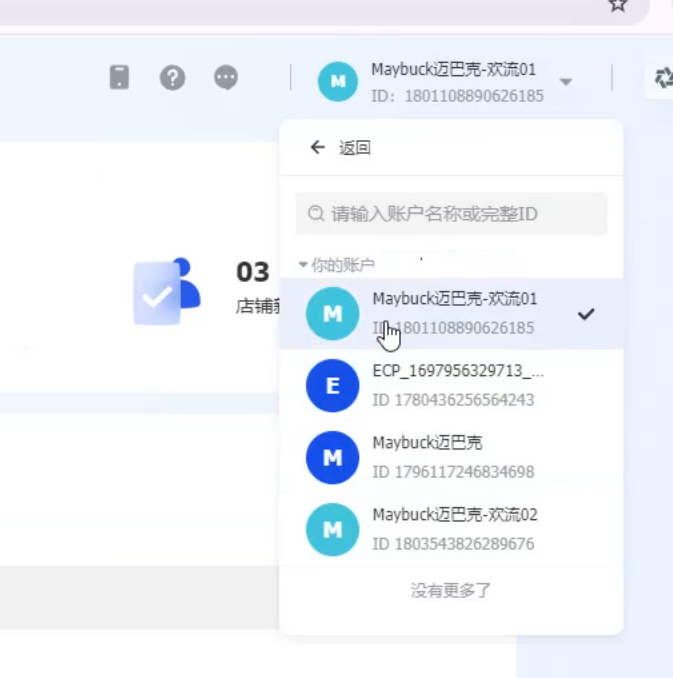Select account Maybuck迈巴壳-欢流01 in list

click(455, 299)
